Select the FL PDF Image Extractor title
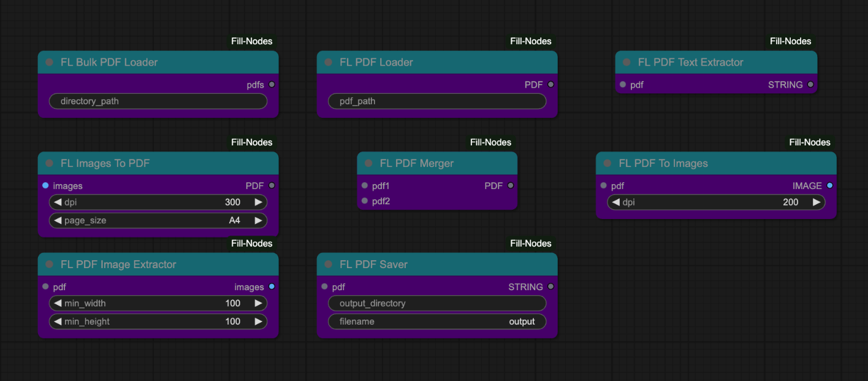868x381 pixels. tap(118, 265)
